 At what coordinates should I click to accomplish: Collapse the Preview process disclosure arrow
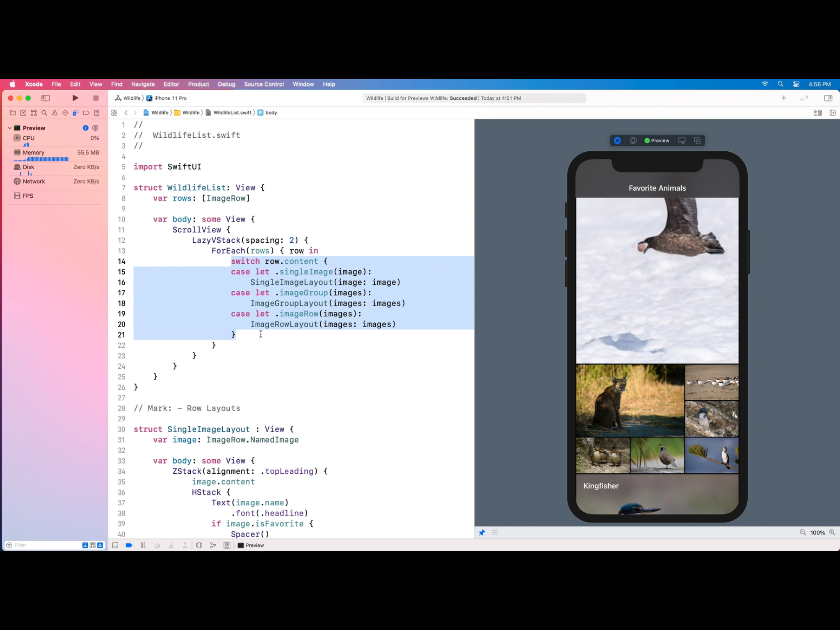pyautogui.click(x=9, y=128)
